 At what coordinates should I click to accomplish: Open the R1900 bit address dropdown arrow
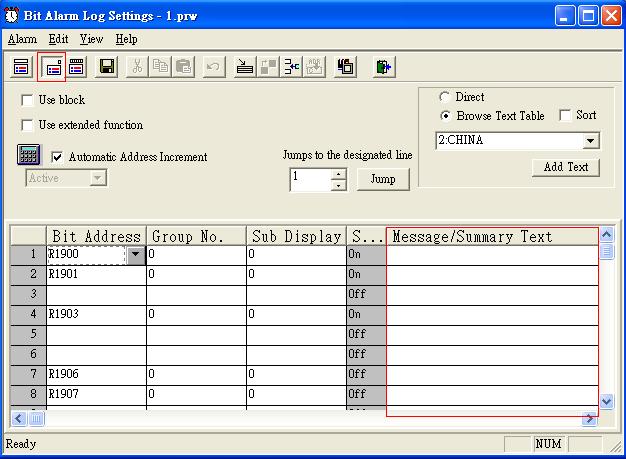(136, 255)
